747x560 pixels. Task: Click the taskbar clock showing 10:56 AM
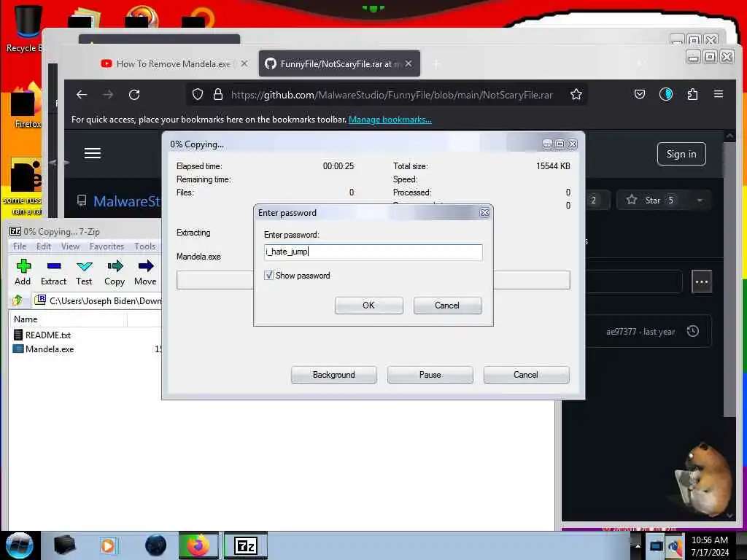click(x=710, y=545)
